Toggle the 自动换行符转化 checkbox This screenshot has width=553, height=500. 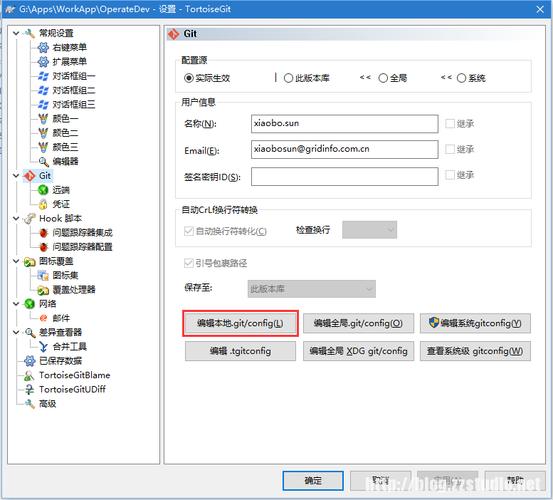189,231
